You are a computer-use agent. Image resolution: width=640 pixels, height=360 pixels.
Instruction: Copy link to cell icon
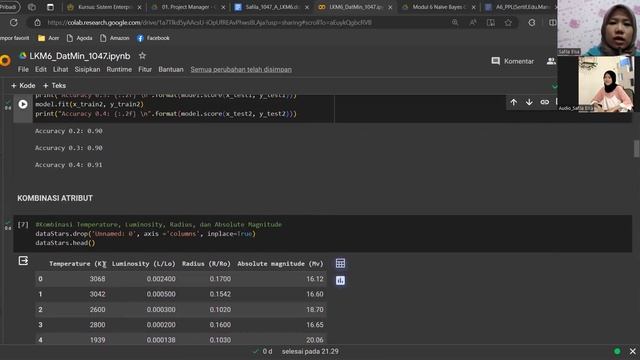point(544,102)
